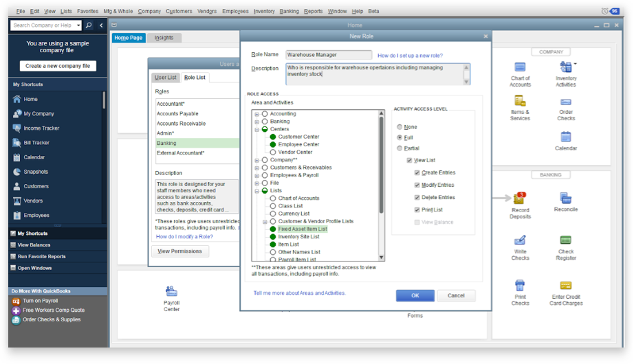634x364 pixels.
Task: Select Full access level
Action: point(400,137)
